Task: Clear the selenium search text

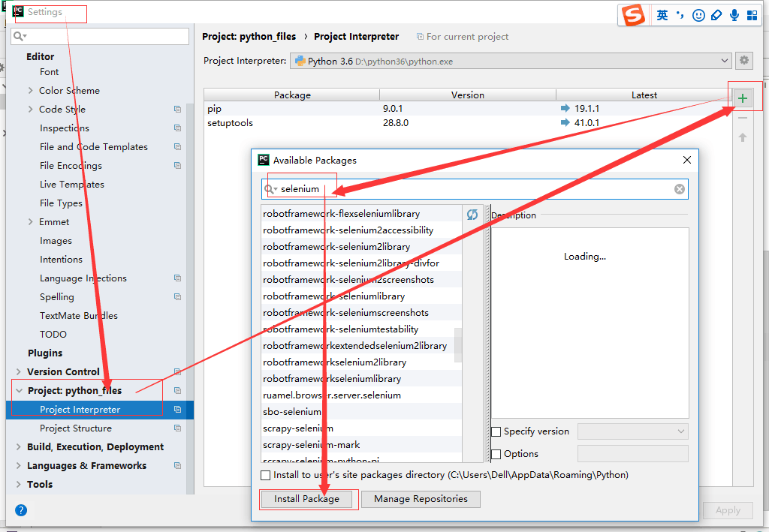Action: [x=679, y=189]
